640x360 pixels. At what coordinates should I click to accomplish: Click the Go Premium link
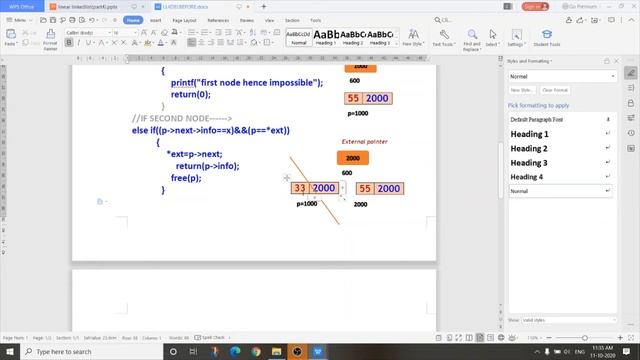coord(579,7)
